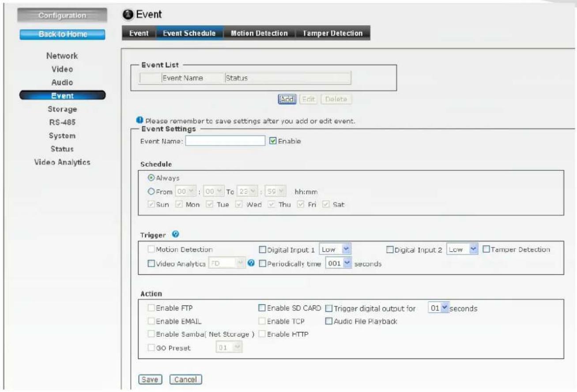Screen dimensions: 577x392
Task: Open the digital output seconds dropdown
Action: pos(438,308)
